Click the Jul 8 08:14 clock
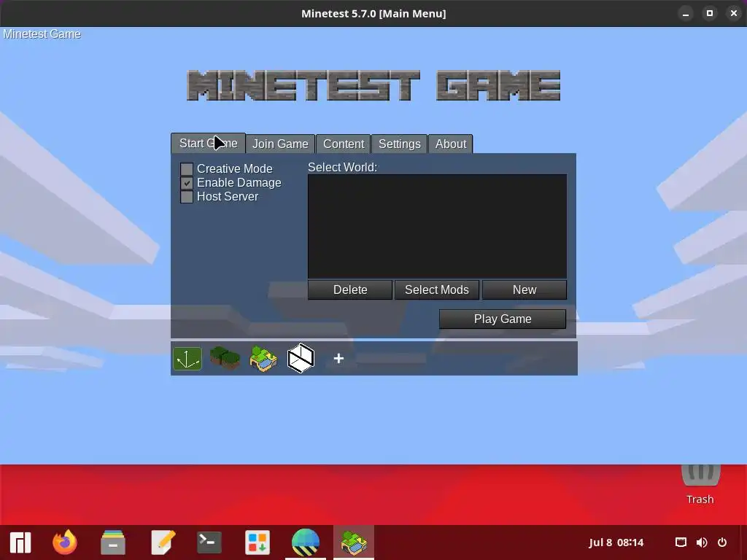This screenshot has height=560, width=747. tap(616, 542)
